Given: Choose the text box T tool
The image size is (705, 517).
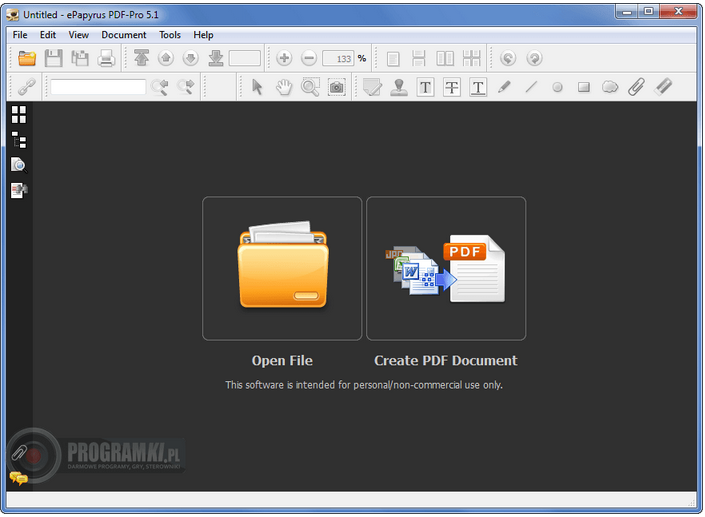Looking at the screenshot, I should (x=425, y=87).
